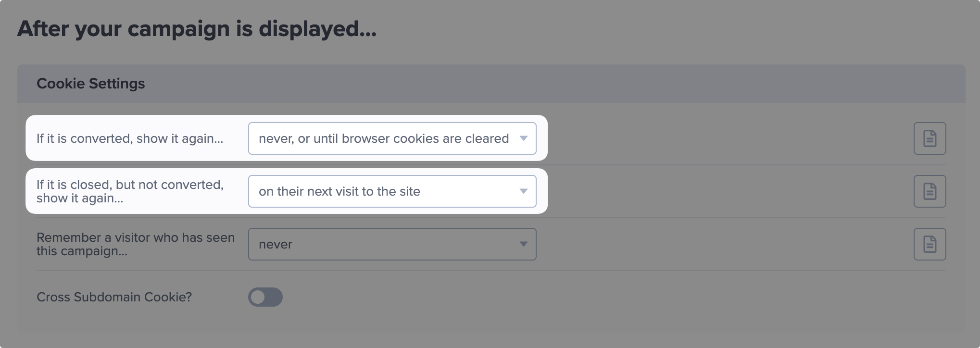Toggle Cross Subdomain Cookie switch
Viewport: 980px width, 348px height.
tap(265, 297)
